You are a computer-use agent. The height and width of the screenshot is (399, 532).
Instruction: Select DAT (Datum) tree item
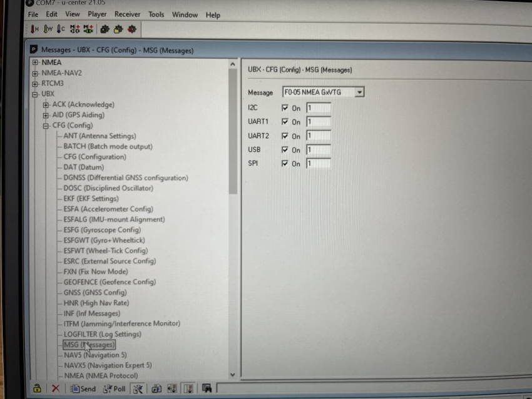tap(83, 168)
